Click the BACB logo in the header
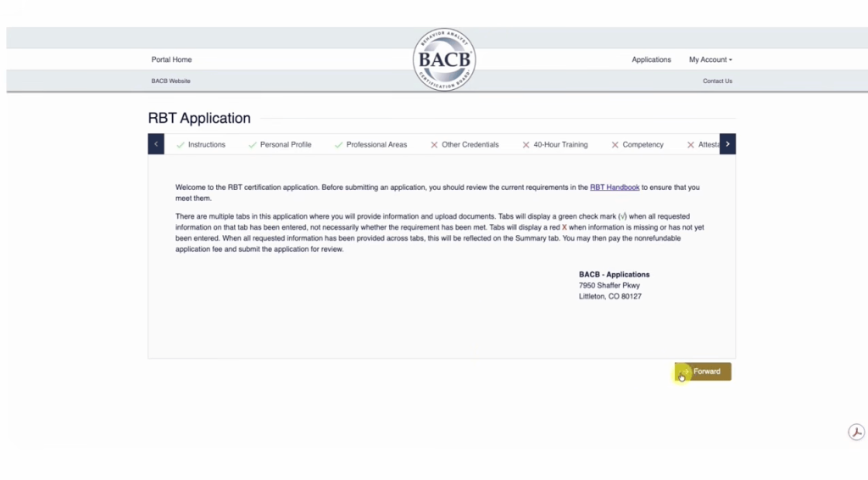Screen dimensions: 868x480 (x=444, y=59)
